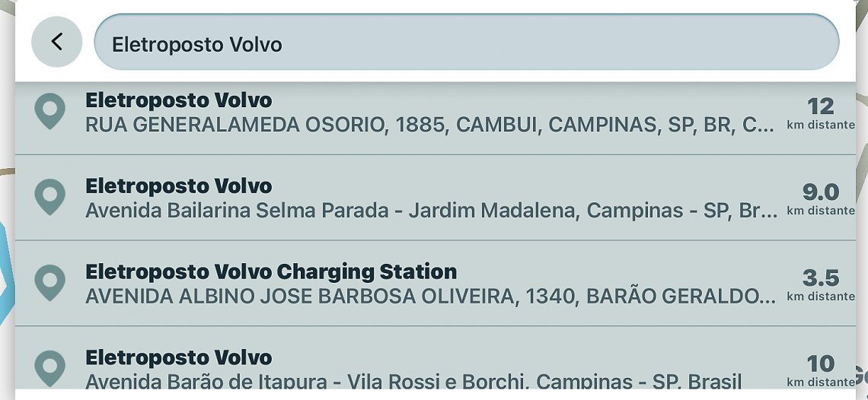
Task: Click the 12 km distance label
Action: pyautogui.click(x=821, y=106)
